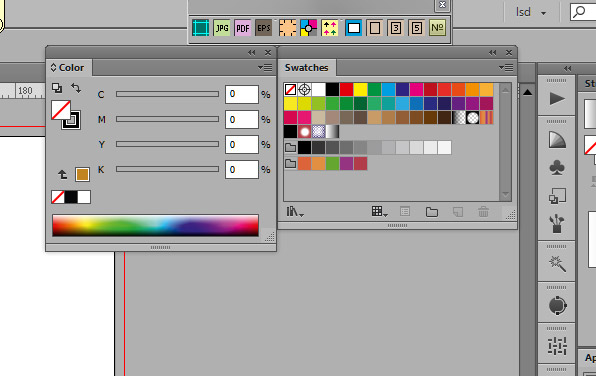Viewport: 596px width, 376px height.
Task: Click the Magenta slider track
Action: pos(167,119)
